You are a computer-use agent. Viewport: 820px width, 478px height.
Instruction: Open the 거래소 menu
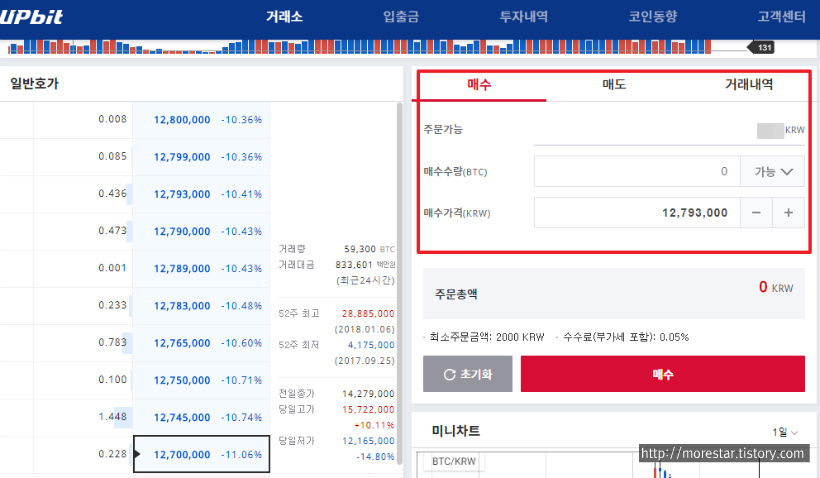[x=284, y=17]
